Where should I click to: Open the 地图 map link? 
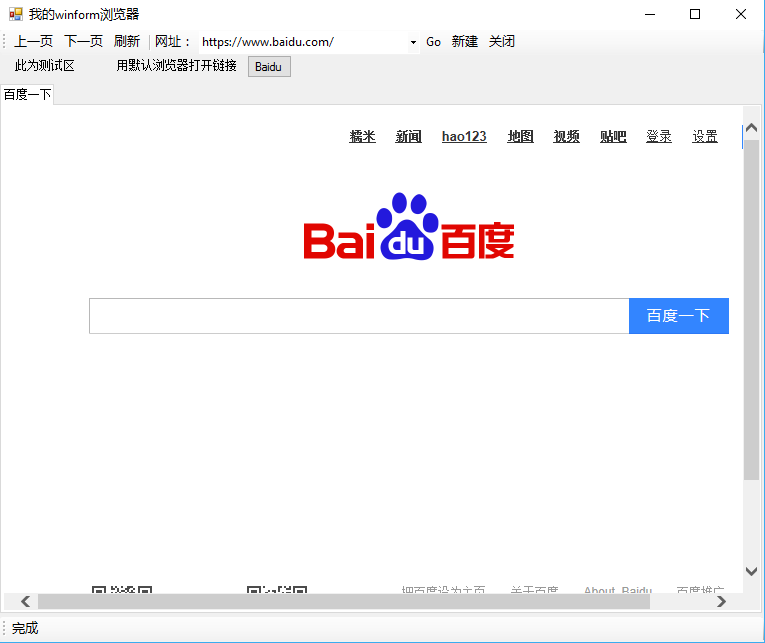(x=520, y=137)
